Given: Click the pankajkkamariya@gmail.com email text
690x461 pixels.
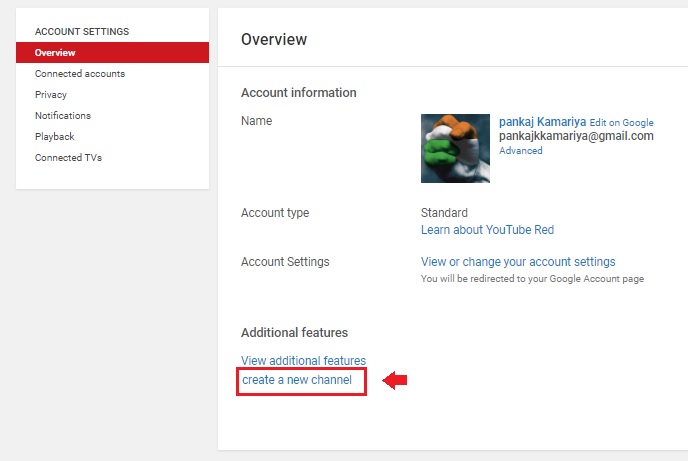Looking at the screenshot, I should [576, 136].
